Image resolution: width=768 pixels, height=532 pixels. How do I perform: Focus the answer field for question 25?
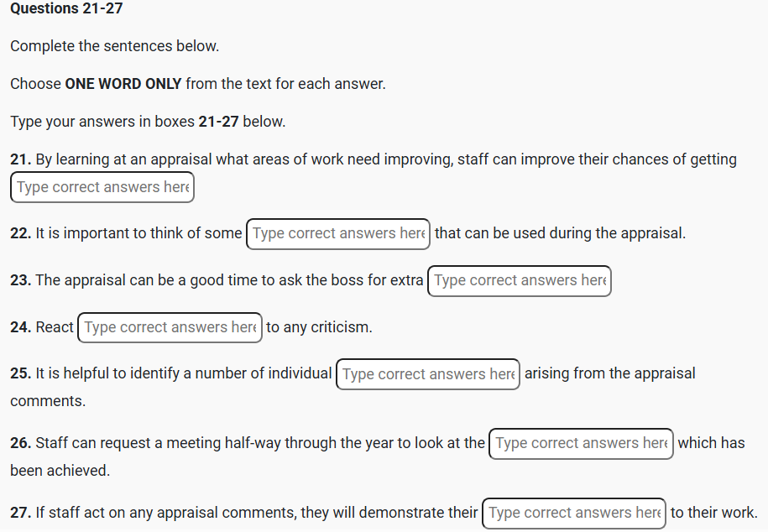[428, 374]
